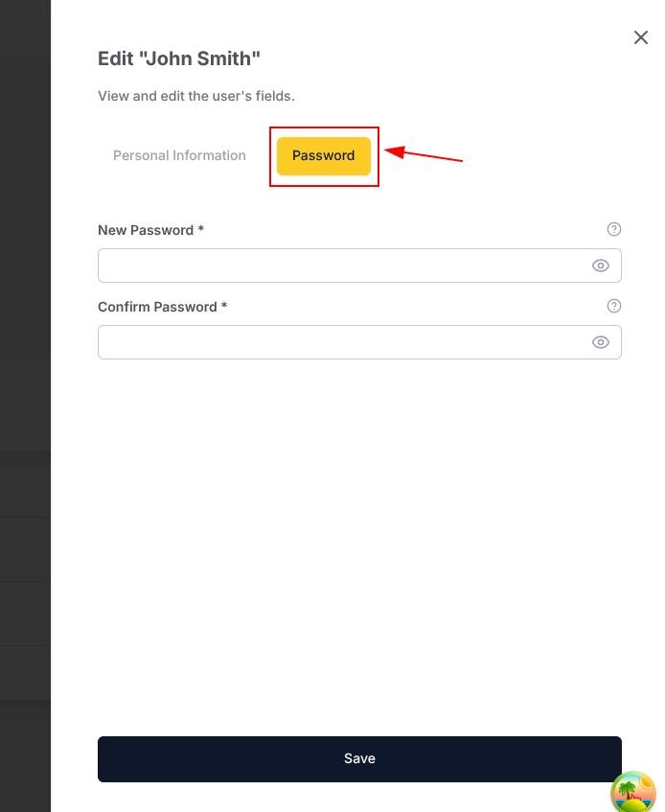Select the required asterisk after Confirm Password

[224, 305]
